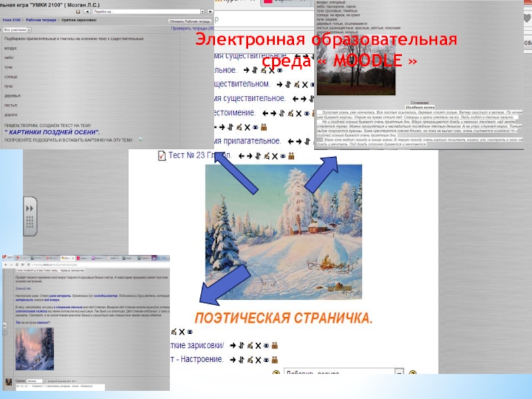
Task: Click the move up/down icon in 'Тест № 23' row
Action: [x=258, y=156]
